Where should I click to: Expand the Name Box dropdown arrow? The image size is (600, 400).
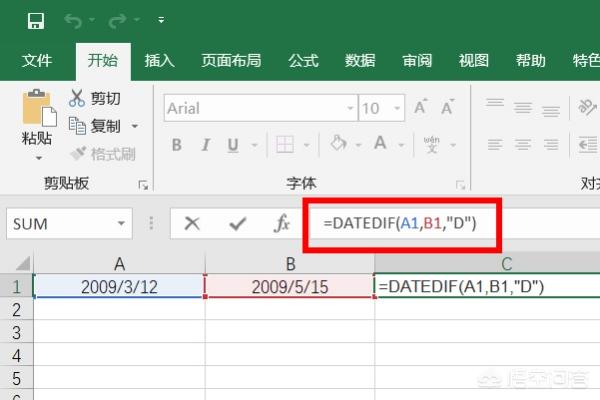(122, 224)
